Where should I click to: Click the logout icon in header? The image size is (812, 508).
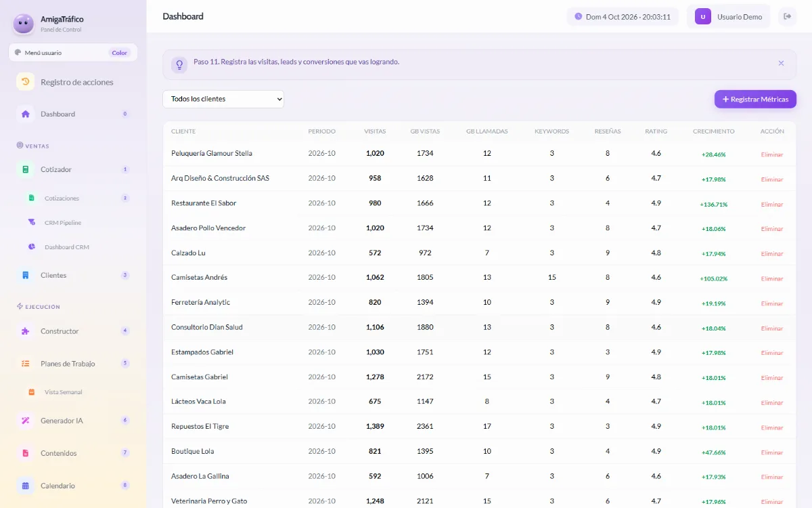787,16
